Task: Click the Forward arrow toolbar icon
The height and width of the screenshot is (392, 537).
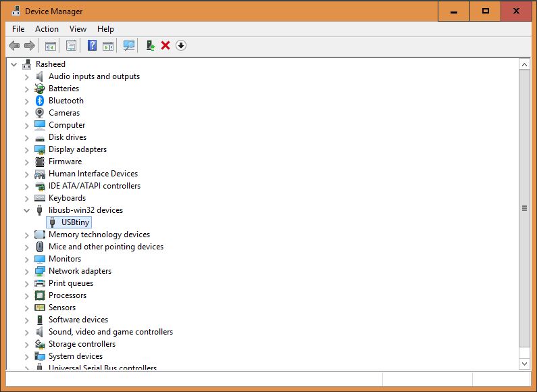Action: (30, 45)
